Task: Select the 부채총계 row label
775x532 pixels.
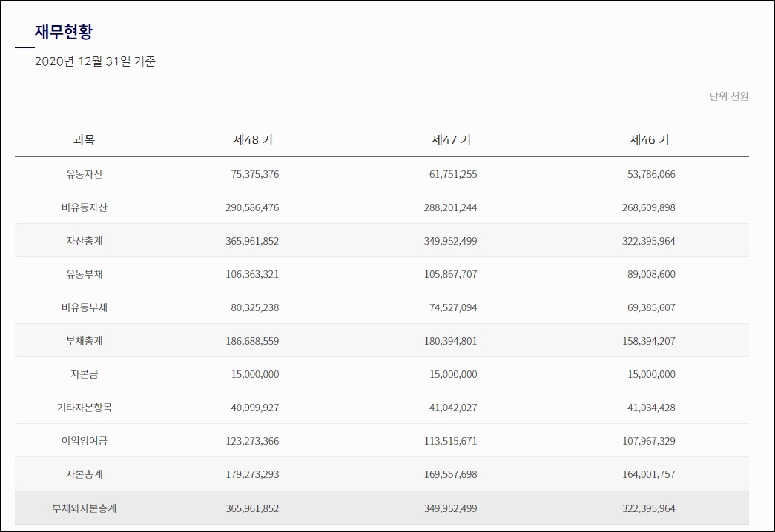Action: tap(85, 341)
